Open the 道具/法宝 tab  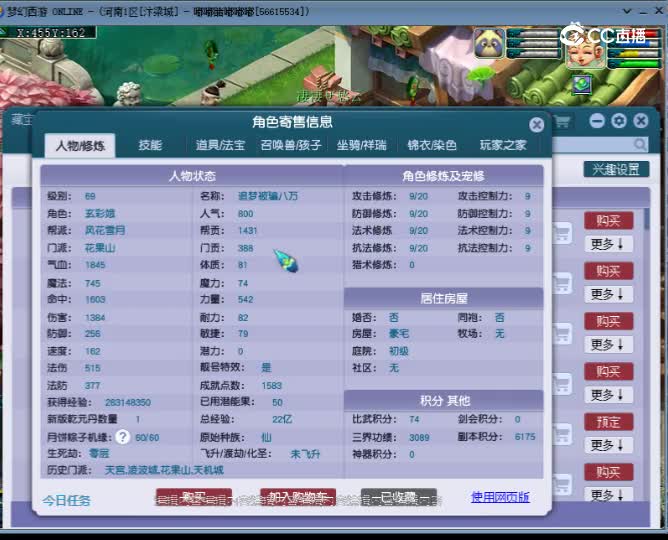220,145
